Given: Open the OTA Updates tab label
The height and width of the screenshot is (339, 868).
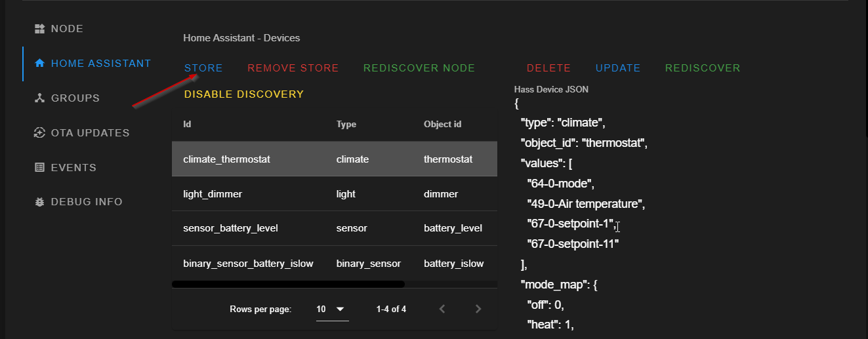Looking at the screenshot, I should [91, 133].
